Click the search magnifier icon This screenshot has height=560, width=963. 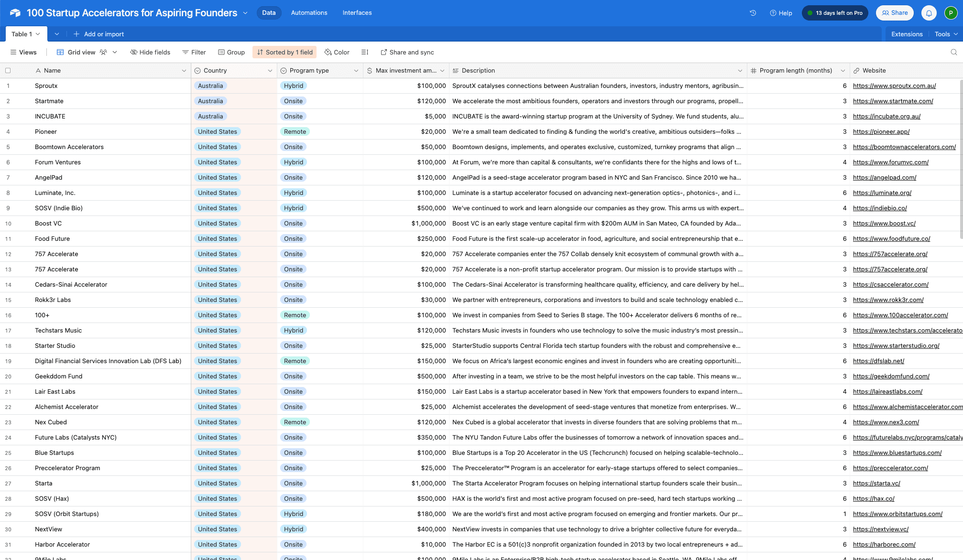[x=953, y=52]
